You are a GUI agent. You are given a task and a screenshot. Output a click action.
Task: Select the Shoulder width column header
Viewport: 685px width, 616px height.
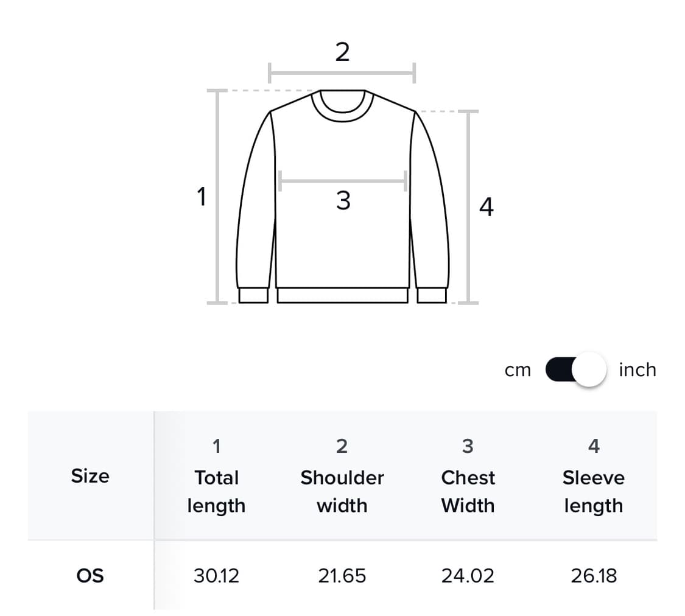coord(342,491)
